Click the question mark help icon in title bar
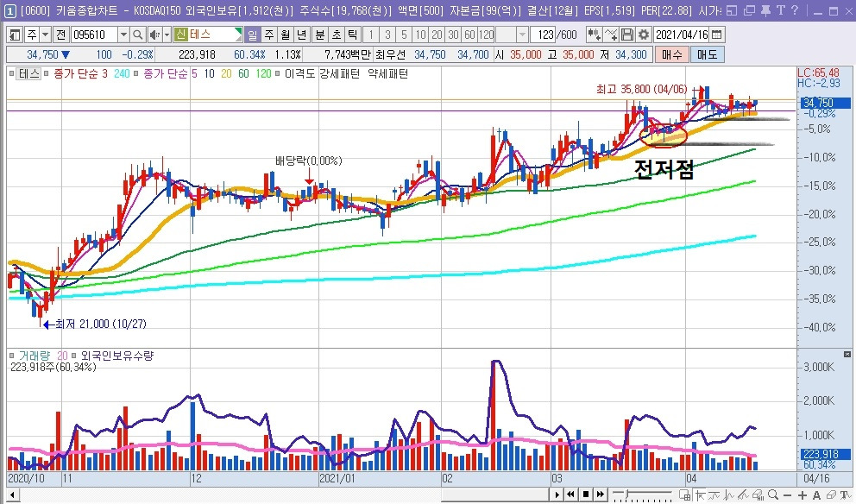Image resolution: width=856 pixels, height=504 pixels. click(795, 10)
